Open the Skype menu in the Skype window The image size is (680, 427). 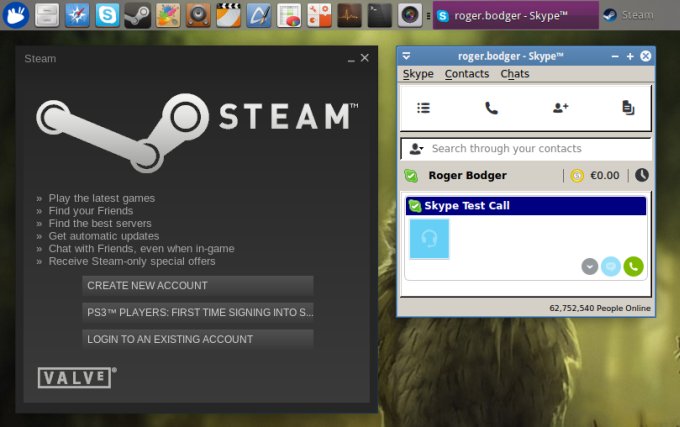[418, 74]
